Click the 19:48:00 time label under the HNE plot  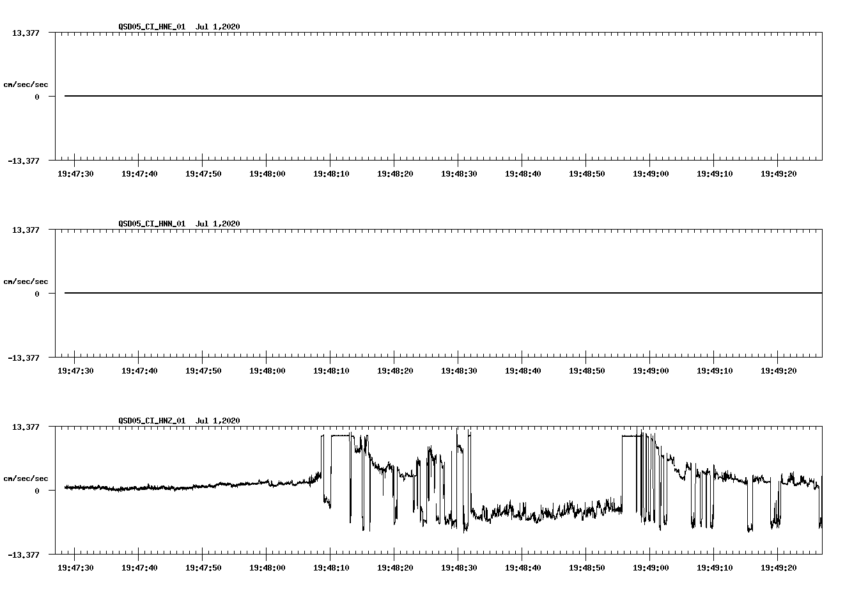click(267, 174)
